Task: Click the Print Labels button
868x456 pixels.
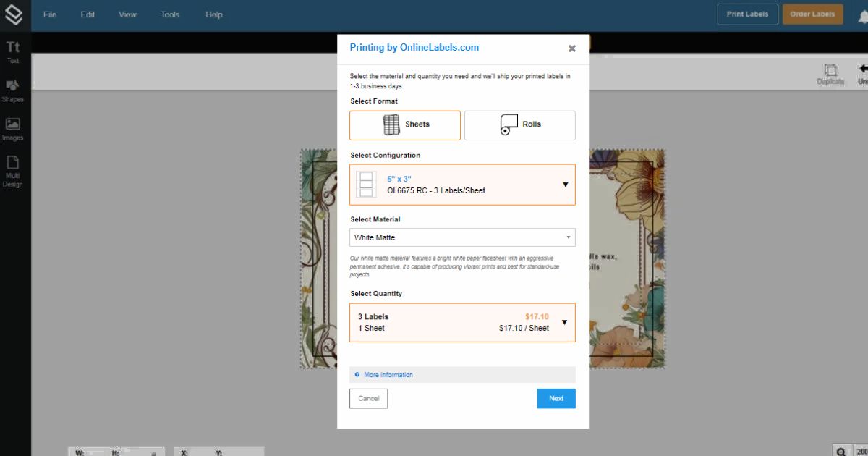Action: pyautogui.click(x=748, y=14)
